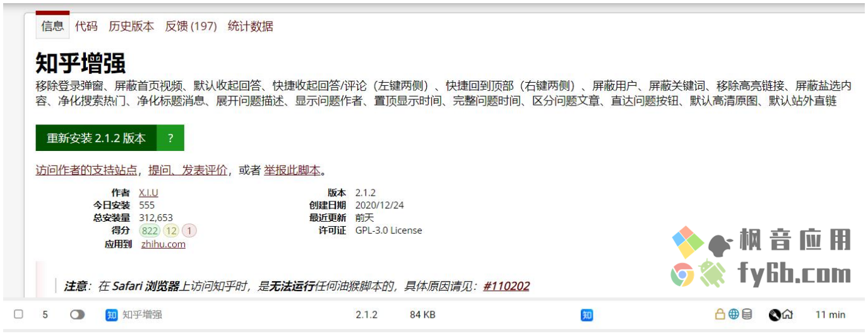Click the 2.1.2 version cell in the script row

(x=367, y=315)
